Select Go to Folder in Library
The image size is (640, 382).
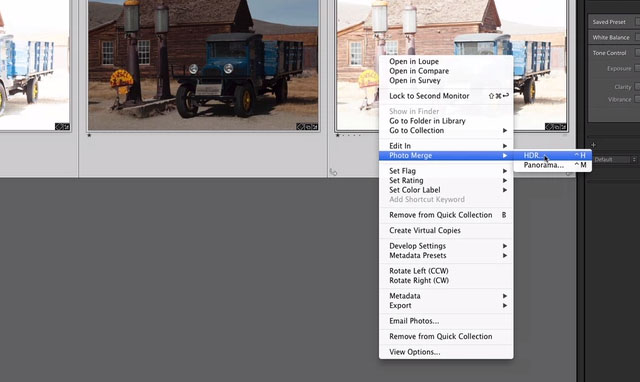click(x=446, y=121)
